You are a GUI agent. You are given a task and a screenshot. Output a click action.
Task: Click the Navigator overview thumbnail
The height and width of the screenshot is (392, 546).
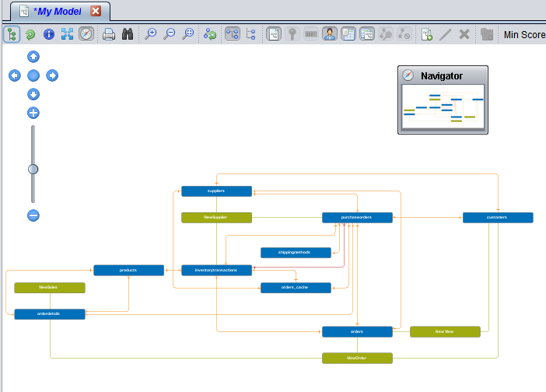(x=443, y=108)
